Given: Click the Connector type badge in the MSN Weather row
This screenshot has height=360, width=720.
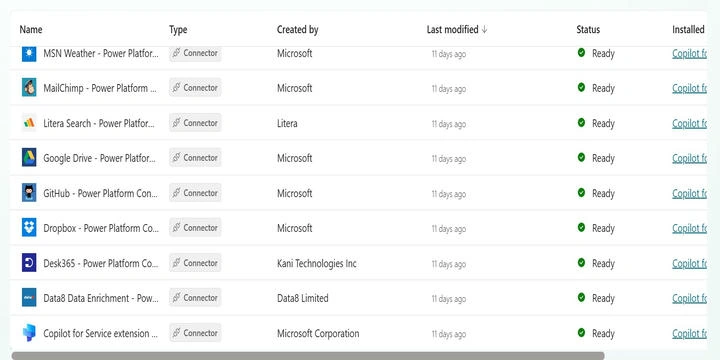Looking at the screenshot, I should (x=195, y=53).
